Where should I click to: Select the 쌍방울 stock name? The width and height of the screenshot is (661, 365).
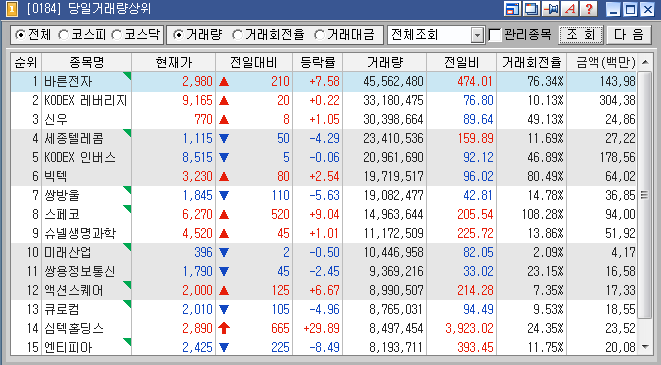[x=62, y=195]
